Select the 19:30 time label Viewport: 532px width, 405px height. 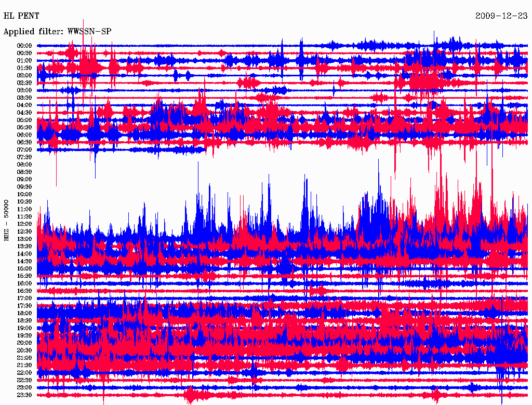(24, 335)
